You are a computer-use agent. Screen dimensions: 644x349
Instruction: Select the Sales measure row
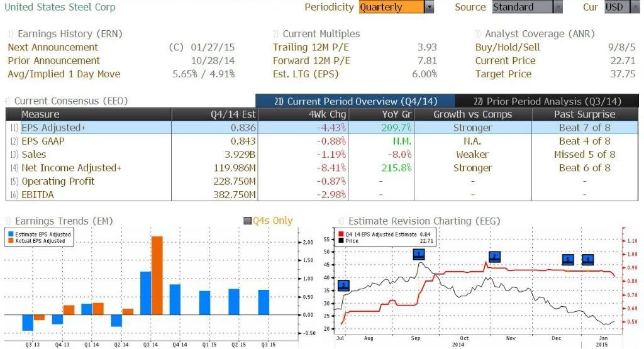click(x=322, y=155)
